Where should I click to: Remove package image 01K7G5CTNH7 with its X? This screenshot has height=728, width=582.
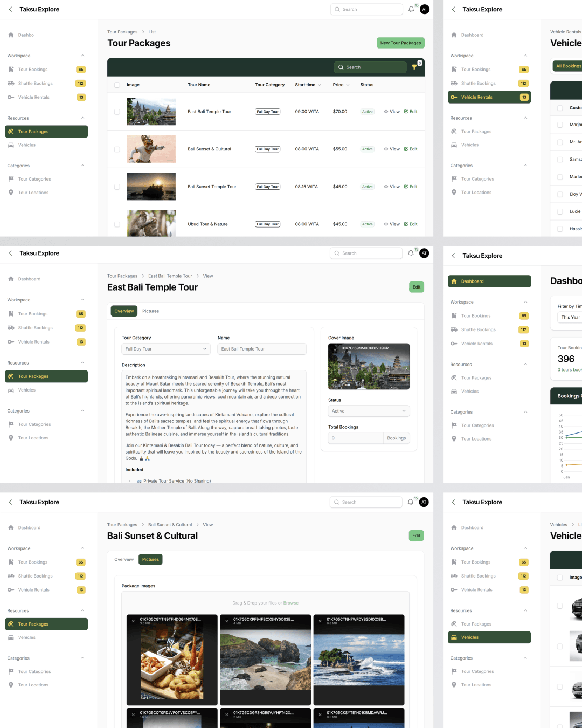click(x=320, y=621)
